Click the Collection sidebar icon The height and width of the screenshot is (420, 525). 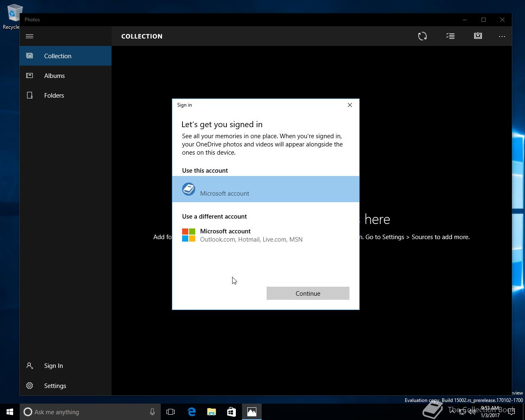tap(30, 56)
